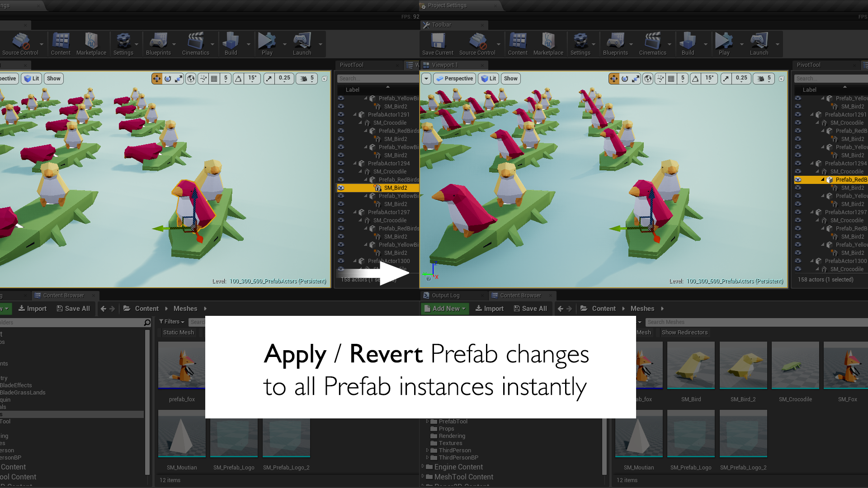Click Add New in Output Log panel
868x488 pixels.
pyautogui.click(x=445, y=308)
